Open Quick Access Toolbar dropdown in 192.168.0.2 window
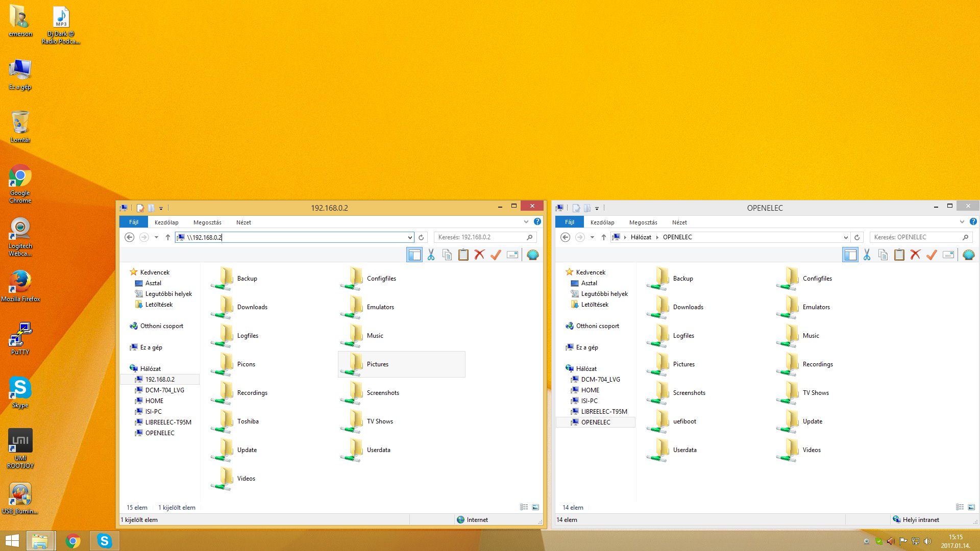Image resolution: width=980 pixels, height=551 pixels. tap(161, 208)
